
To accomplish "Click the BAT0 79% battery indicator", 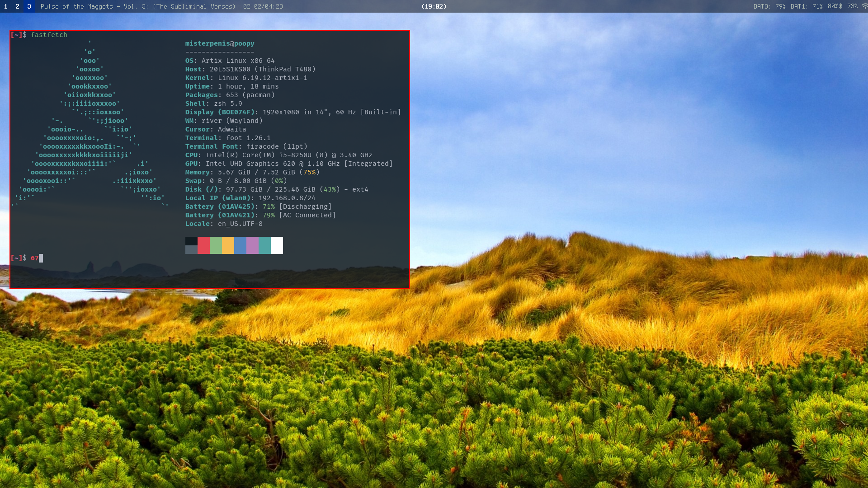I will pyautogui.click(x=769, y=6).
